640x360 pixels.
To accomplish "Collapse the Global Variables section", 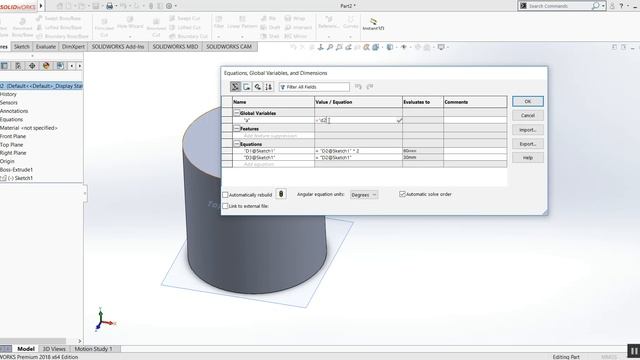I will tap(237, 113).
